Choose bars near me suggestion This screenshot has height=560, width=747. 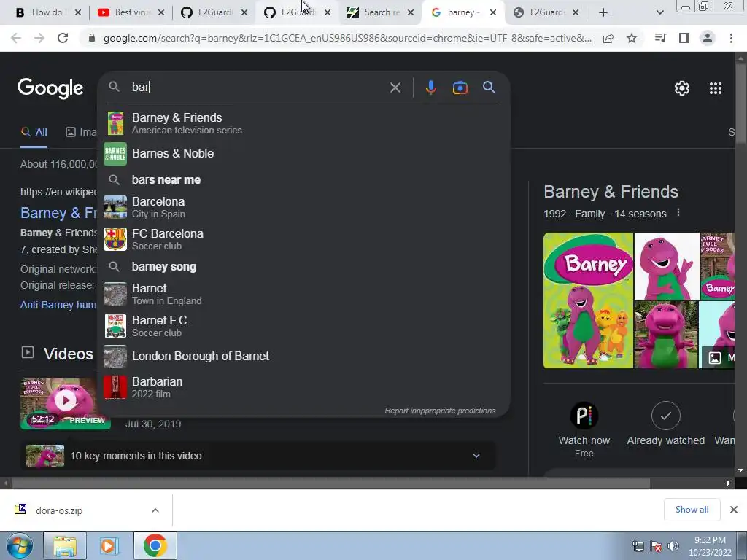[x=303, y=179]
